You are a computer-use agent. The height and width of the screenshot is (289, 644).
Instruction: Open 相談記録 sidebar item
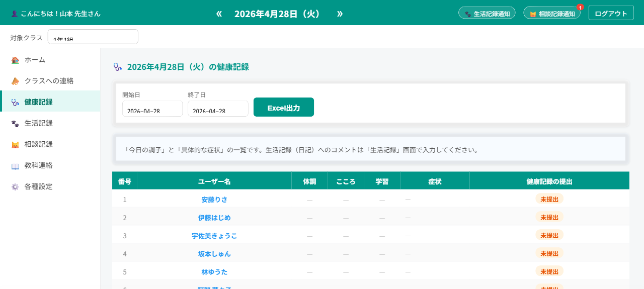(x=50, y=144)
